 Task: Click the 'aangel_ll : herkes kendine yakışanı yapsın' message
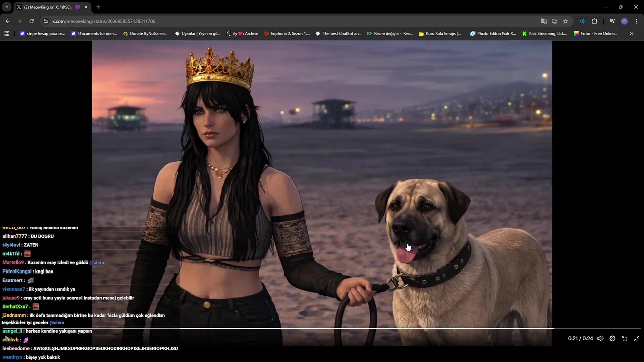click(x=47, y=331)
